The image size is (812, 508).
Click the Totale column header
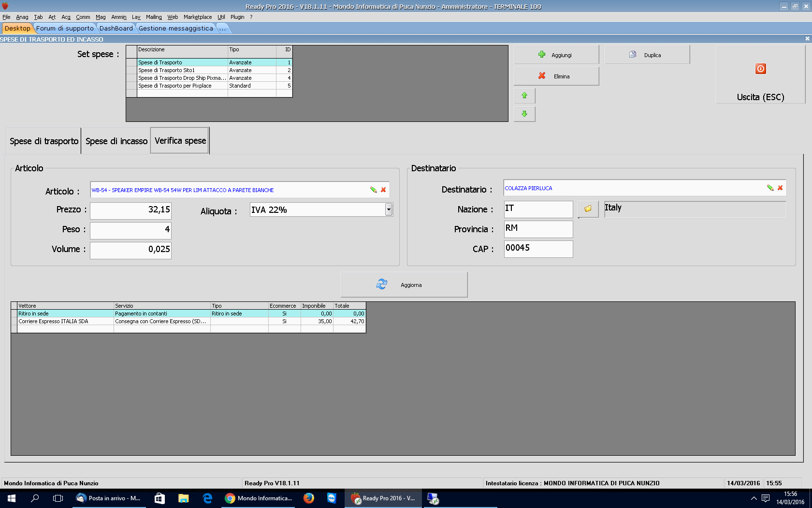[x=349, y=306]
